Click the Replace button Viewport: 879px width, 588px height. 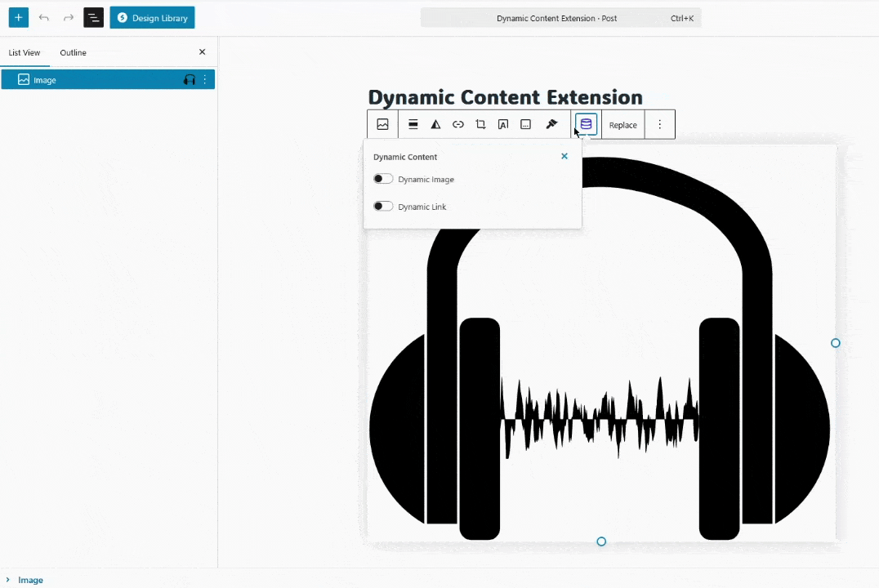click(622, 125)
